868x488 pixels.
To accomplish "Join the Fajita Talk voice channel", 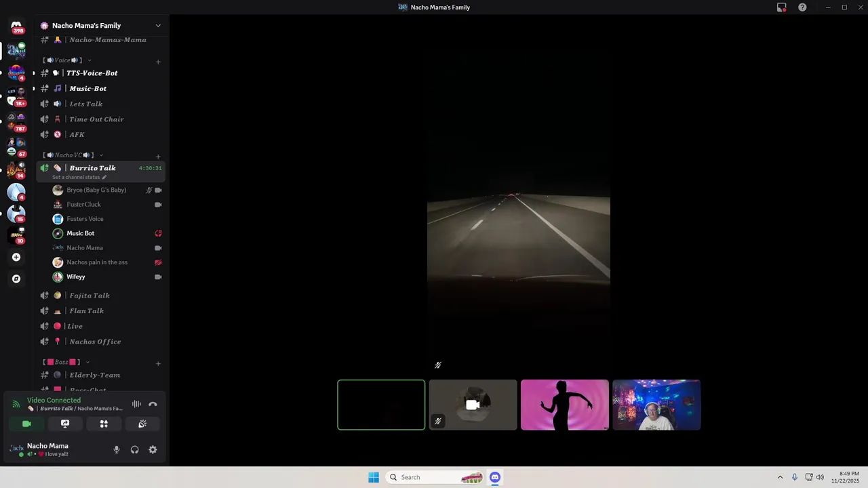I will 101,296.
